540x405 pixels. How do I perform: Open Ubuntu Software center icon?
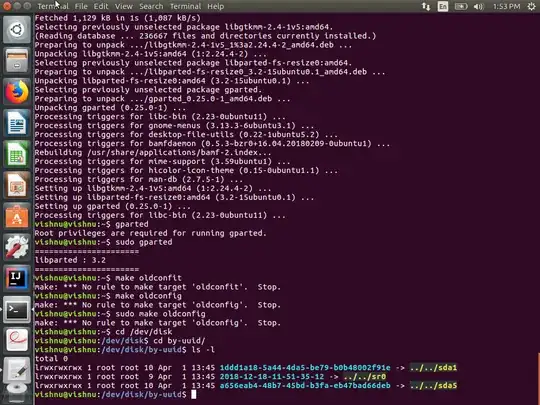point(17,216)
